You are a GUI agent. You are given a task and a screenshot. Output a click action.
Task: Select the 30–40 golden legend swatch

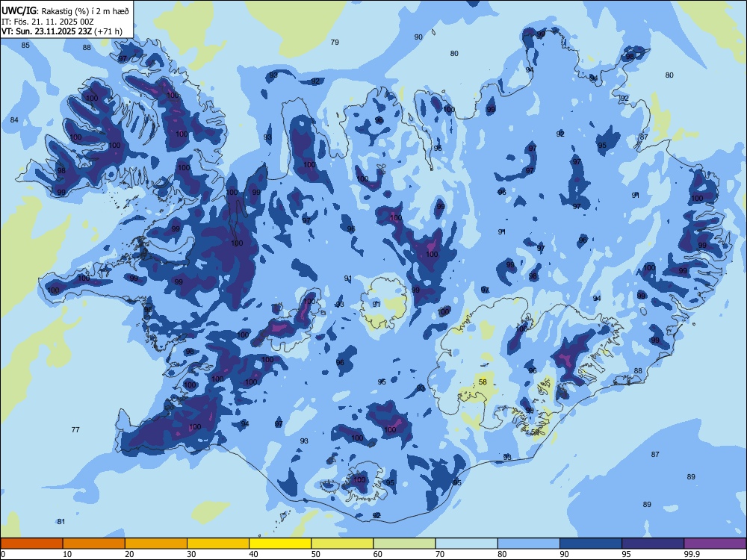(218, 544)
